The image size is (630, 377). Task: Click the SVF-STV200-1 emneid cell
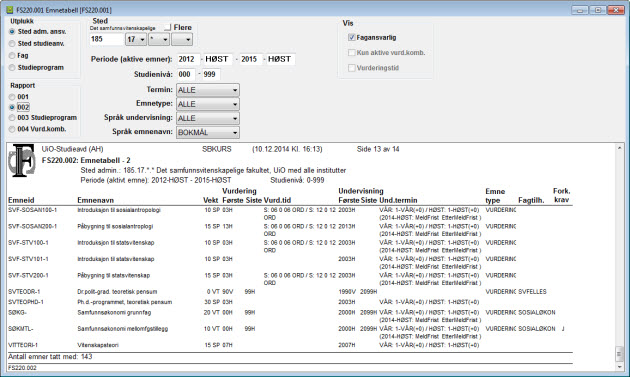29,276
